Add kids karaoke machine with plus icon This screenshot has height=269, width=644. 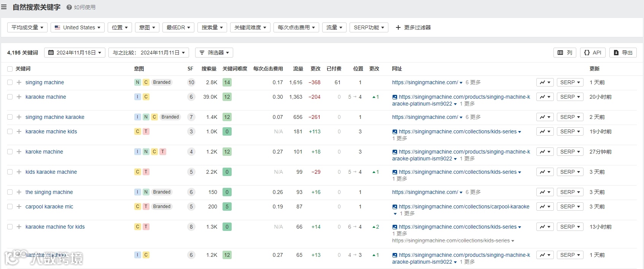(19, 172)
